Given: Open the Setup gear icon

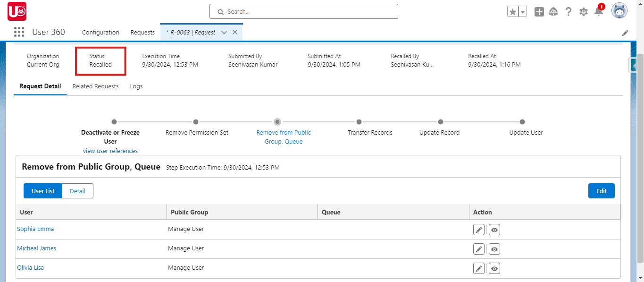Looking at the screenshot, I should pyautogui.click(x=584, y=12).
